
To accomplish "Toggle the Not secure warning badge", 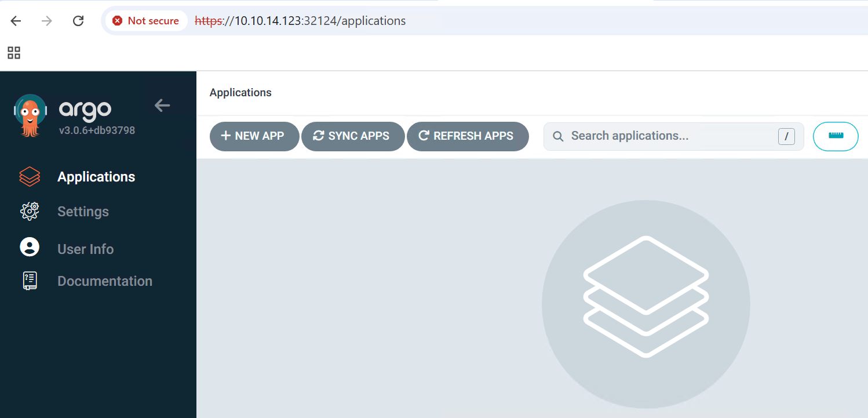I will tap(146, 20).
